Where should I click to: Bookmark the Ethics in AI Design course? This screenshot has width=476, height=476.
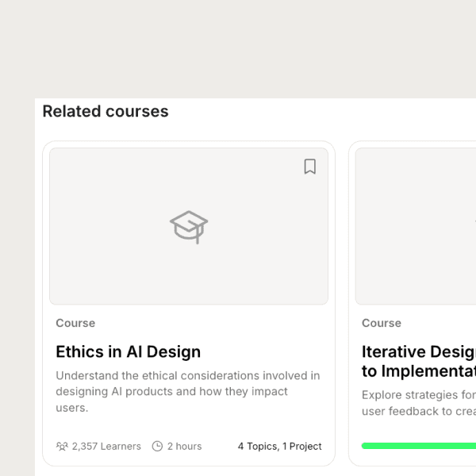click(x=310, y=167)
